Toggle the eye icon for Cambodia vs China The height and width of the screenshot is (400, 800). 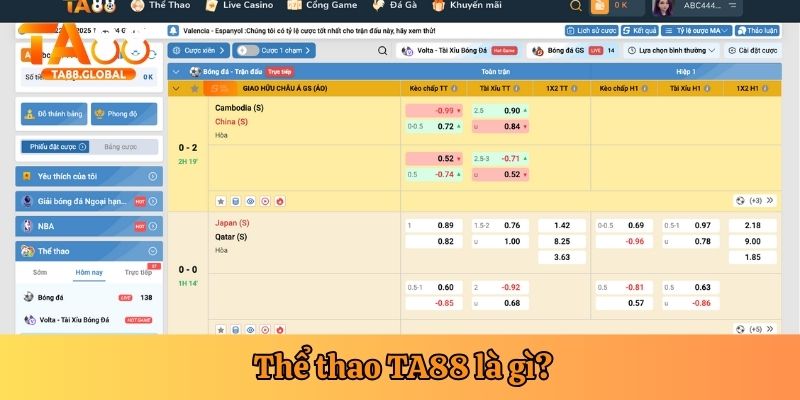click(250, 201)
